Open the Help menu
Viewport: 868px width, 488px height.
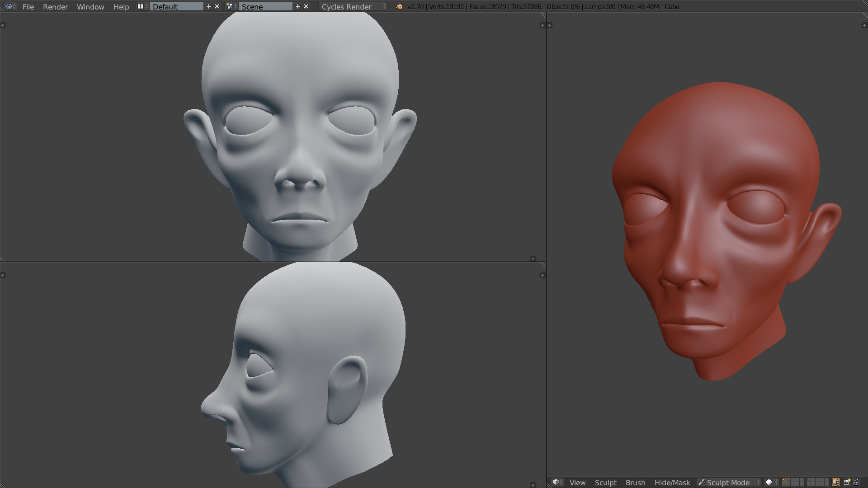[121, 7]
